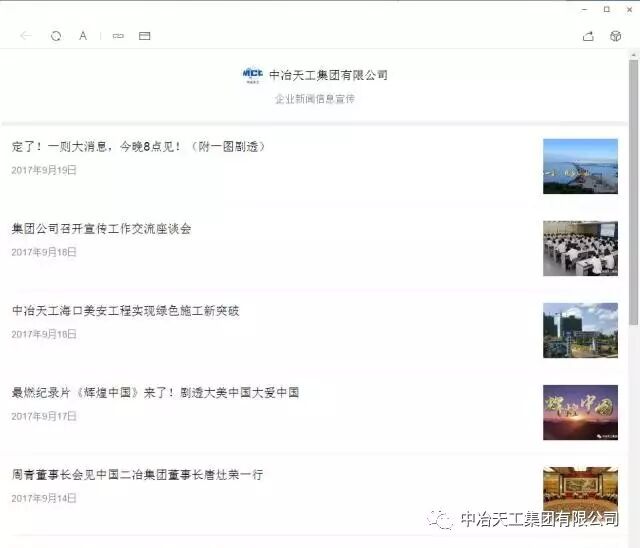
Task: Click the date 2017年9月19日
Action: click(44, 170)
